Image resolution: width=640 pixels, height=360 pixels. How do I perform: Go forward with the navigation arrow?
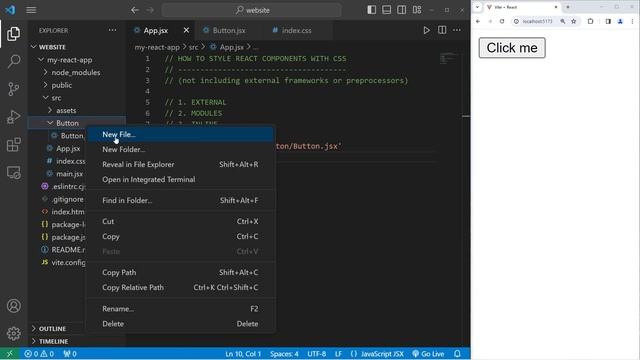150,10
